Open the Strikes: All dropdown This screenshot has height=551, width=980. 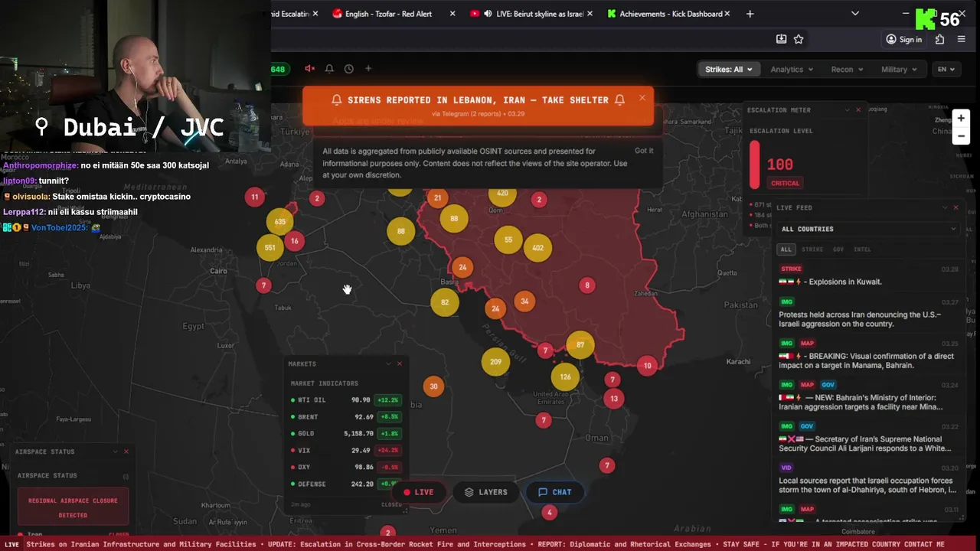[x=728, y=69]
